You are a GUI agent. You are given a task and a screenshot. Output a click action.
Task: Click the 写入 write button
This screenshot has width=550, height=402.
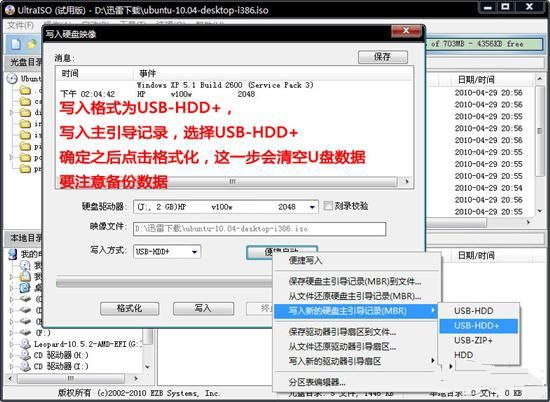pos(203,308)
